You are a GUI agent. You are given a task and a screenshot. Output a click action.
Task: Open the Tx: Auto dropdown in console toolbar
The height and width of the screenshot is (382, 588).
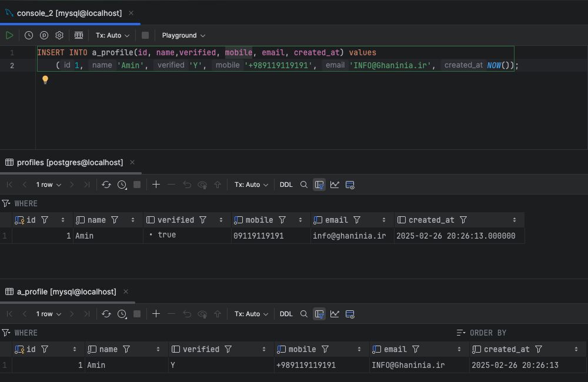click(112, 35)
